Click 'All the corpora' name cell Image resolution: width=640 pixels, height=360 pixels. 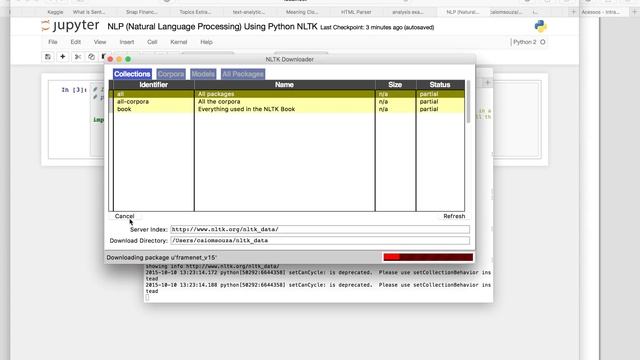click(219, 102)
